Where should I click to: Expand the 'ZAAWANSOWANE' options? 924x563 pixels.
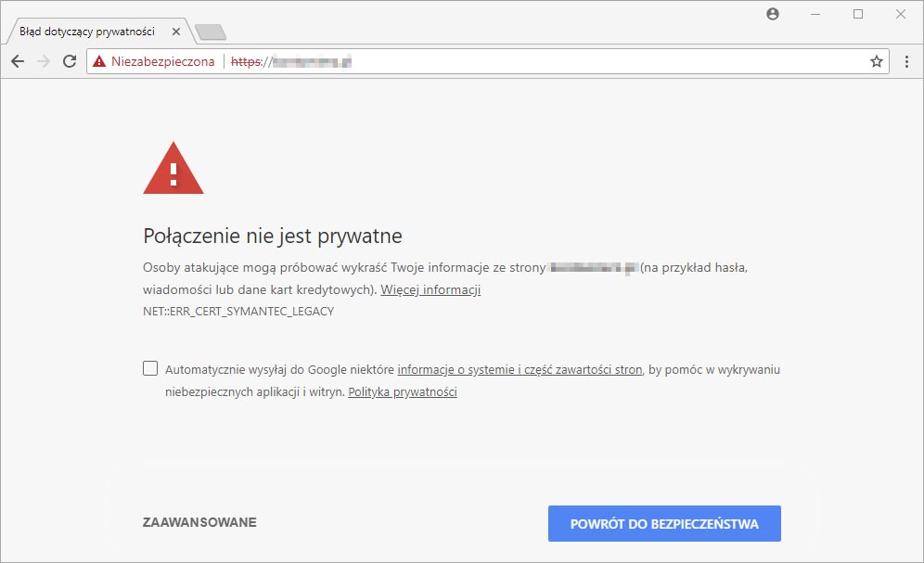pos(199,522)
